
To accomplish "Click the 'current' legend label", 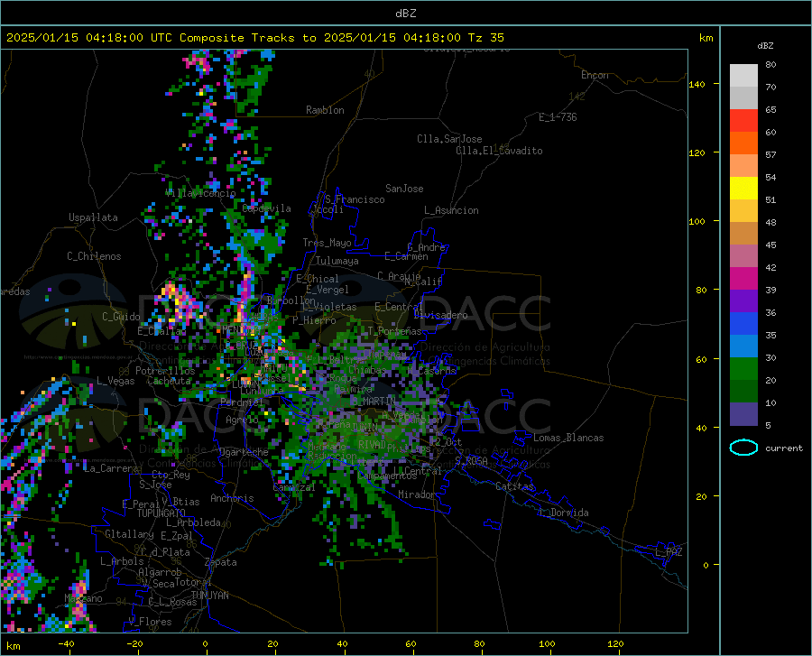I will click(x=783, y=448).
